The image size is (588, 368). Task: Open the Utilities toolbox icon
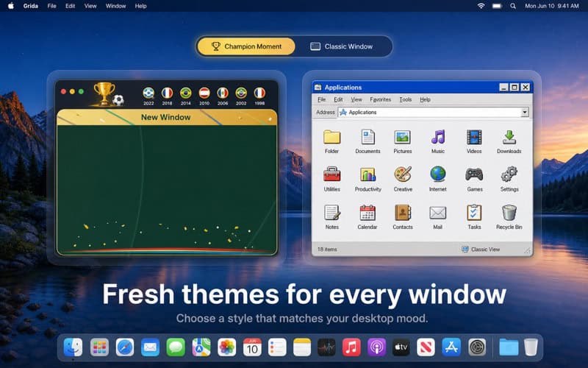[332, 179]
